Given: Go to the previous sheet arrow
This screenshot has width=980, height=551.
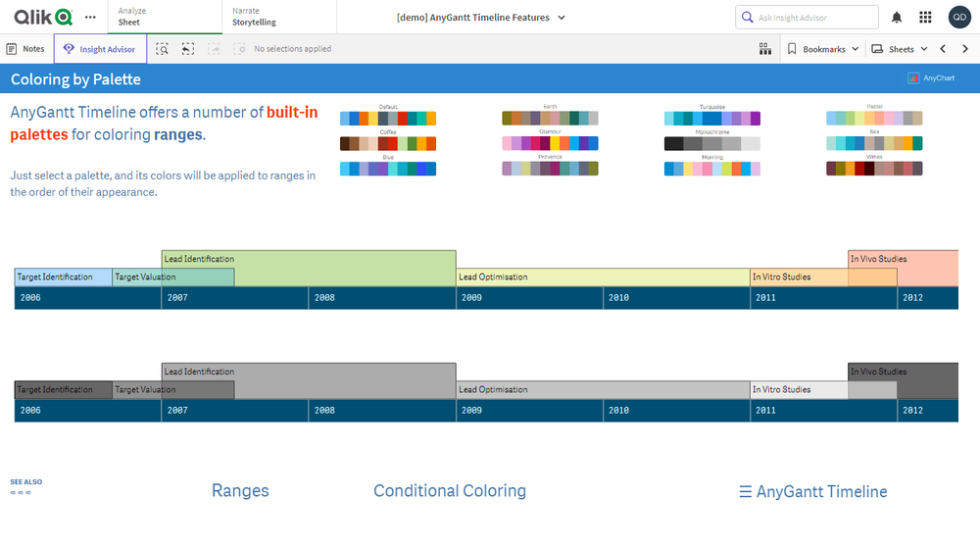Looking at the screenshot, I should (x=943, y=49).
